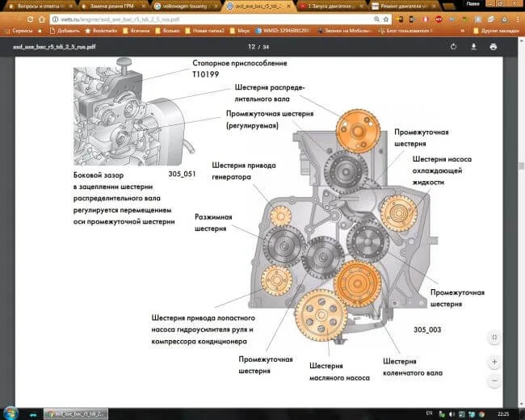Image resolution: width=525 pixels, height=420 pixels.
Task: Open the Новая папка2 bookmark folder
Action: pyautogui.click(x=212, y=30)
